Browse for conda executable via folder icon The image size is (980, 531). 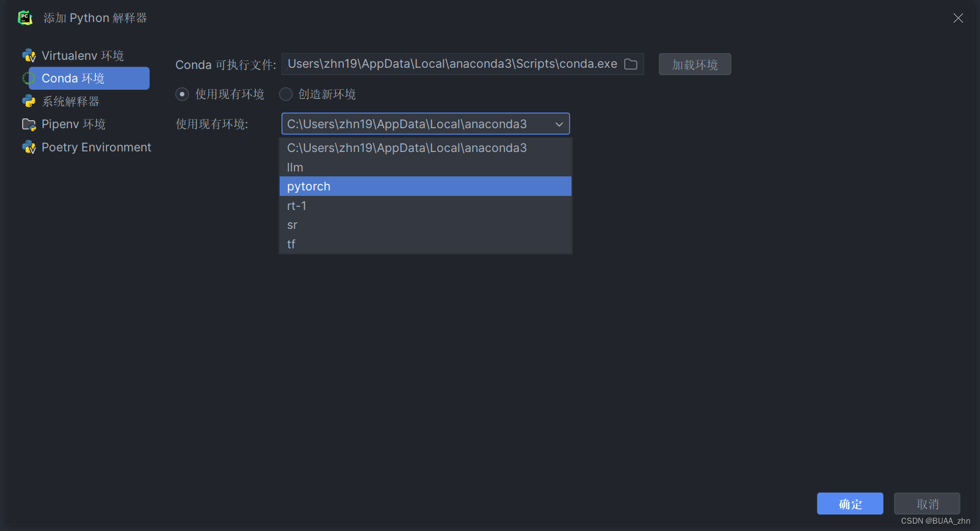point(631,64)
